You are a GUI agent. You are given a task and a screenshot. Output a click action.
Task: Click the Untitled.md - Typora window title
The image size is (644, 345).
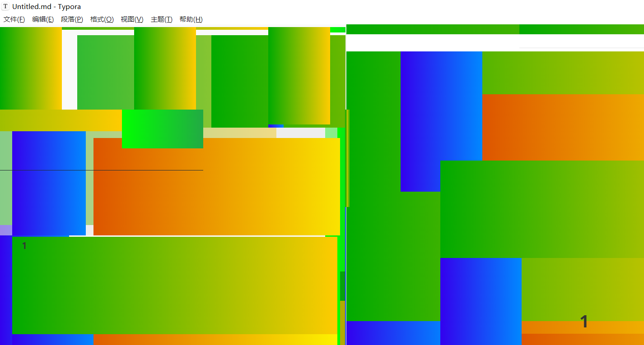click(47, 7)
